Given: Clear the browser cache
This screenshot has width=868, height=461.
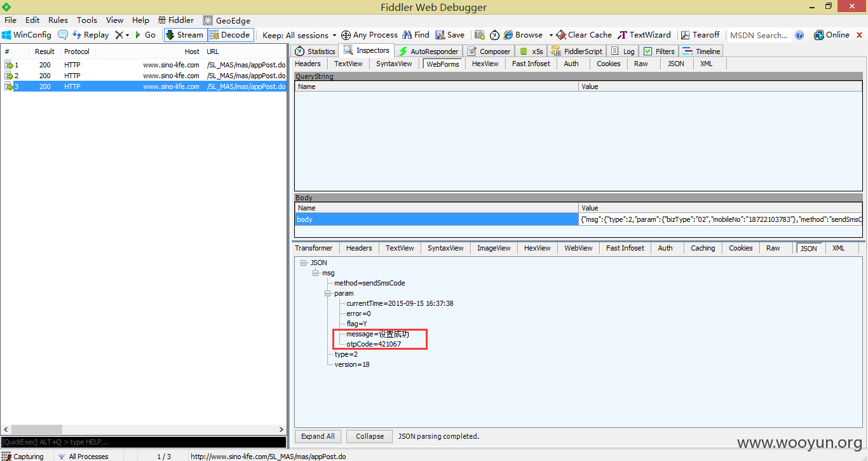Looking at the screenshot, I should 584,35.
